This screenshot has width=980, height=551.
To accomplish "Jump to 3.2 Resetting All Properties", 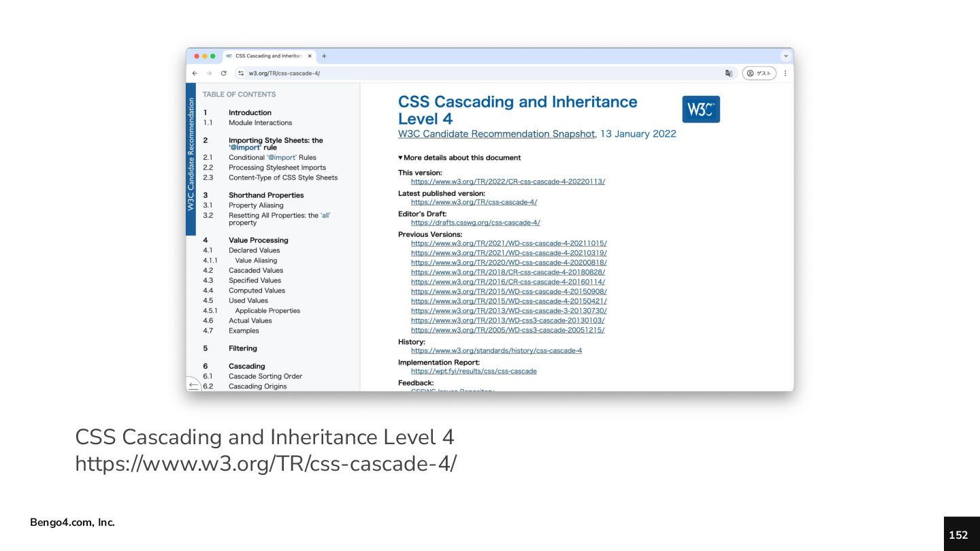I will click(279, 219).
